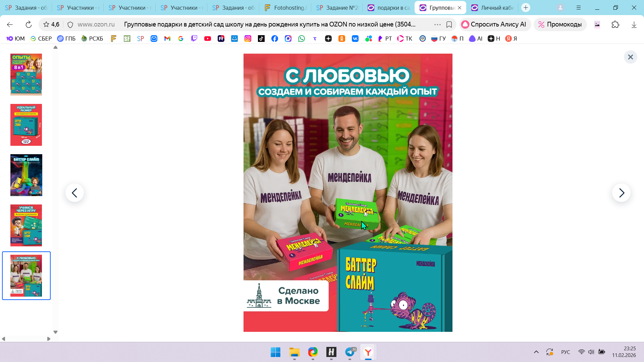Select the Опыты 8в1 thumbnail
Image resolution: width=644 pixels, height=362 pixels.
(26, 74)
